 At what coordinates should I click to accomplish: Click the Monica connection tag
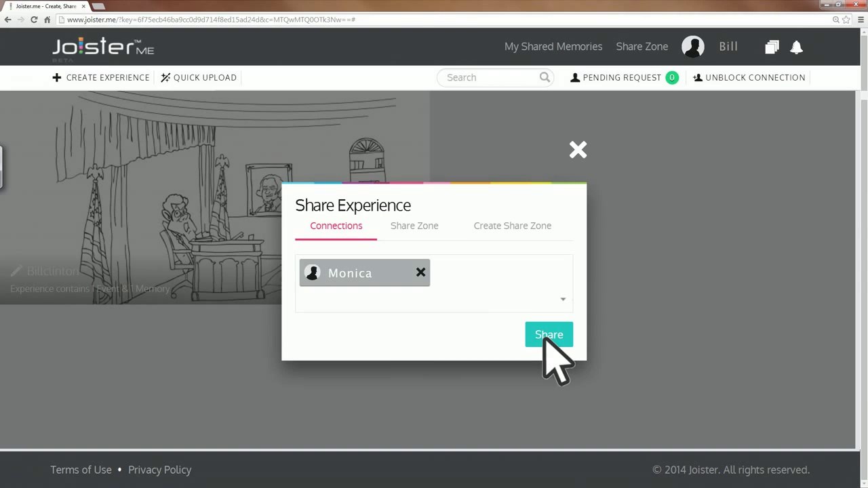point(365,272)
